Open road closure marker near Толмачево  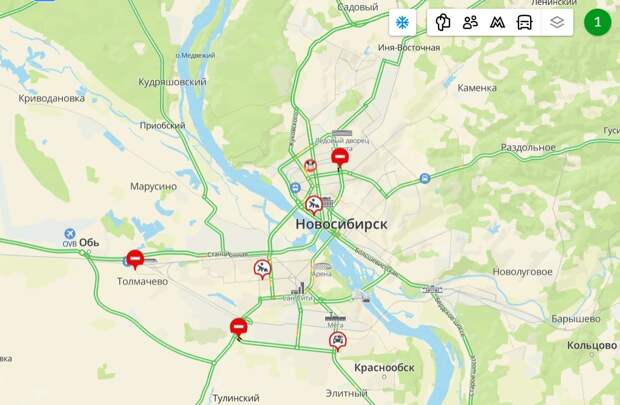point(135,259)
